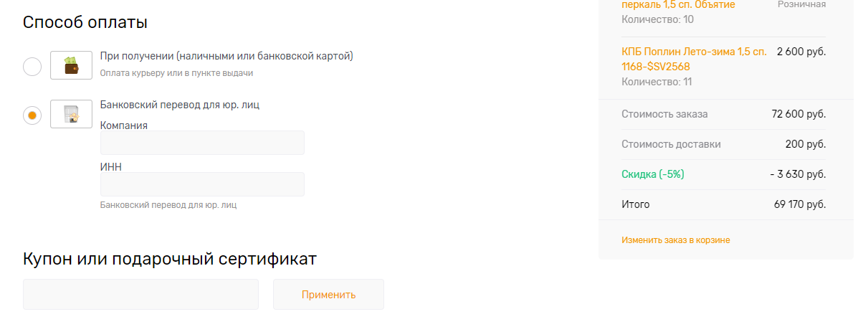Click the 'Способ оплаты' section heading
Screen dimensions: 868x332
pos(85,22)
